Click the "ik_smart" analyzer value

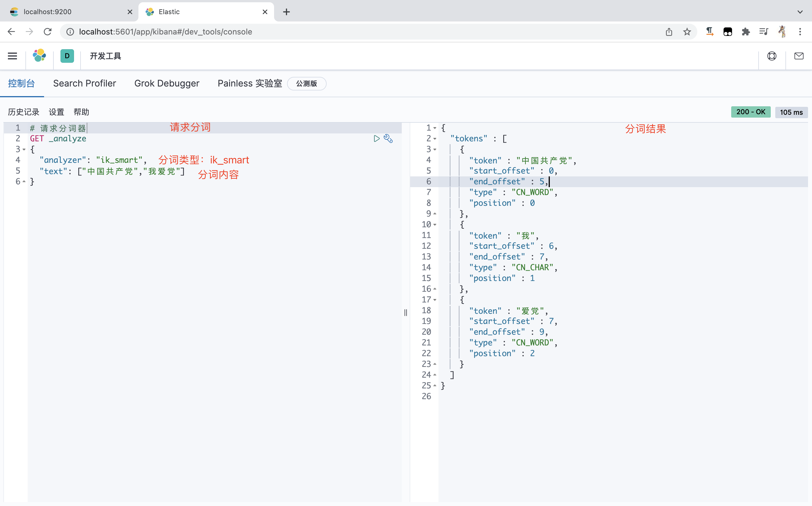coord(120,160)
